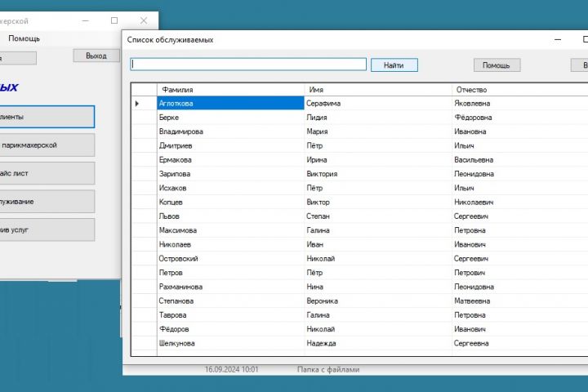Open the Помощь menu in the main window
The image size is (588, 392).
pos(24,38)
